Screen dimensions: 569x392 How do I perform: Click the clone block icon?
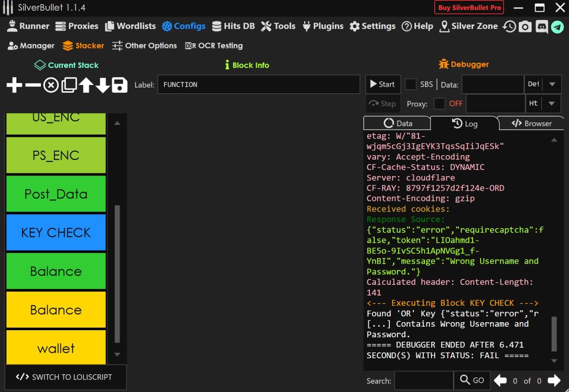68,85
